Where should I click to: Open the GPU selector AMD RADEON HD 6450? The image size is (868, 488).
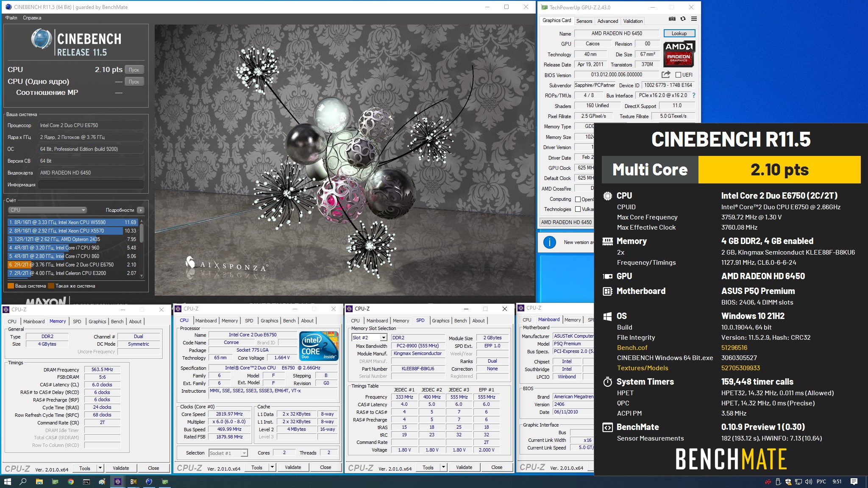click(567, 222)
